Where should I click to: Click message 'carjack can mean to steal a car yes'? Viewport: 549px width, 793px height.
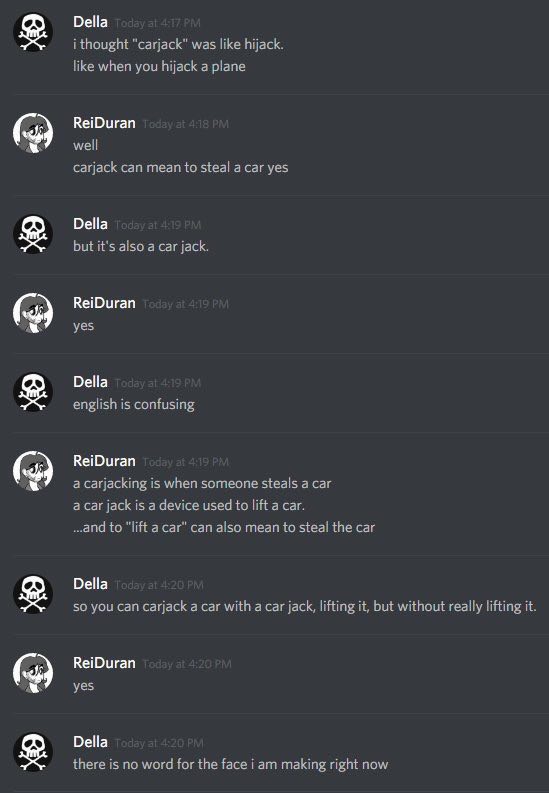(180, 167)
